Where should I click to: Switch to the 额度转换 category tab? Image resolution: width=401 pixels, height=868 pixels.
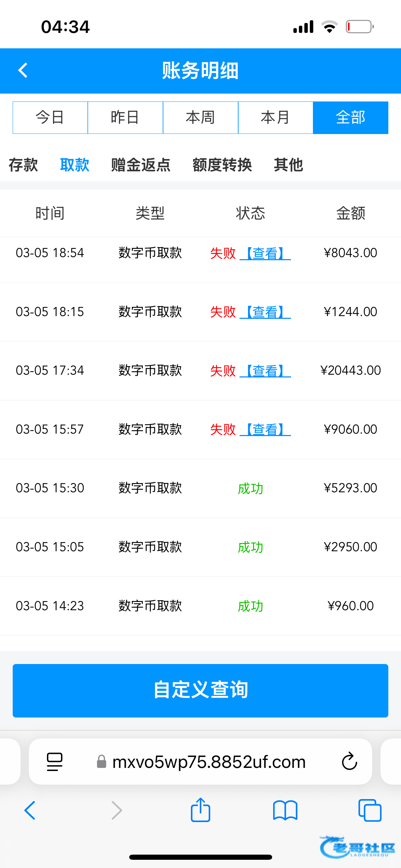coord(222,165)
